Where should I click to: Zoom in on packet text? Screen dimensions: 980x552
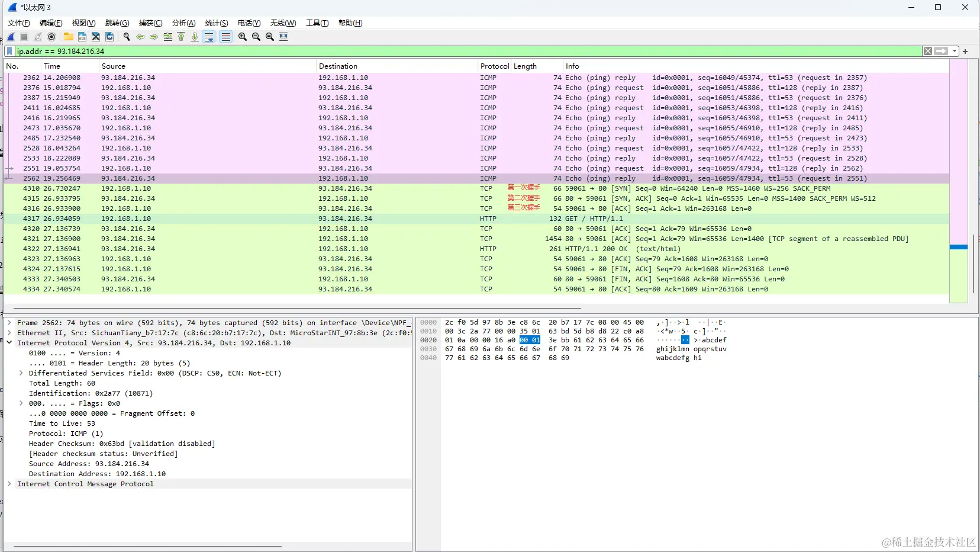(x=243, y=37)
